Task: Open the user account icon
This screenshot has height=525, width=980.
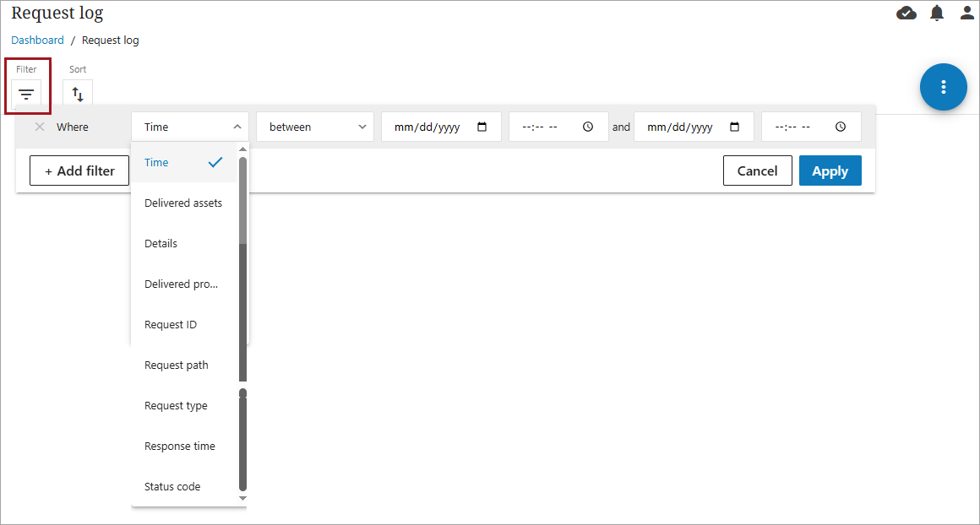Action: (966, 13)
